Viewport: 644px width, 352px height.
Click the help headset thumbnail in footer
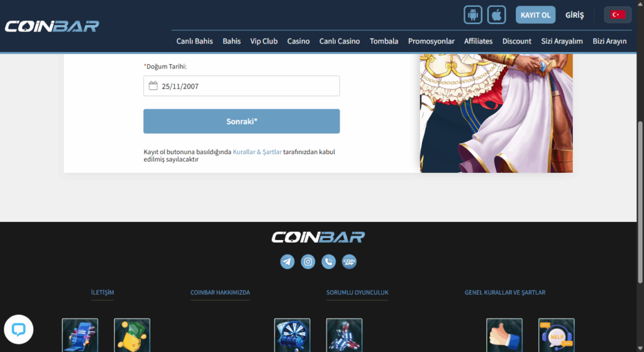pos(556,335)
